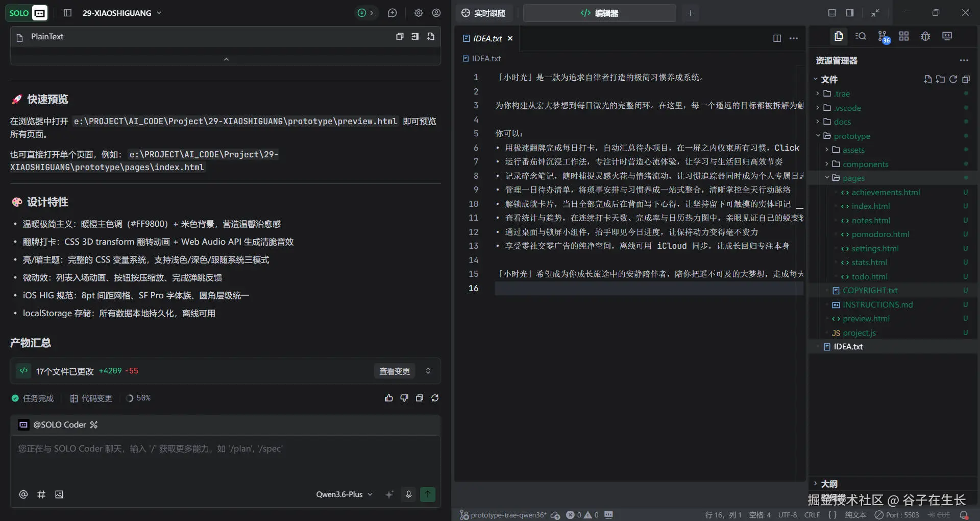Copy the PlainText code block

[x=400, y=36]
